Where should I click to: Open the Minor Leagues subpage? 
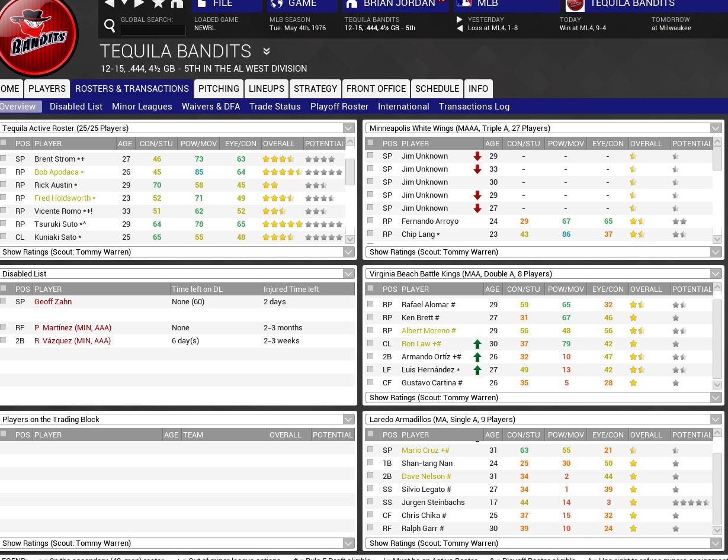142,107
